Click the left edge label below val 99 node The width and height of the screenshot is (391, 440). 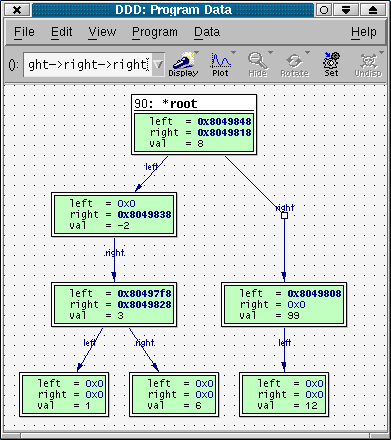coord(284,343)
